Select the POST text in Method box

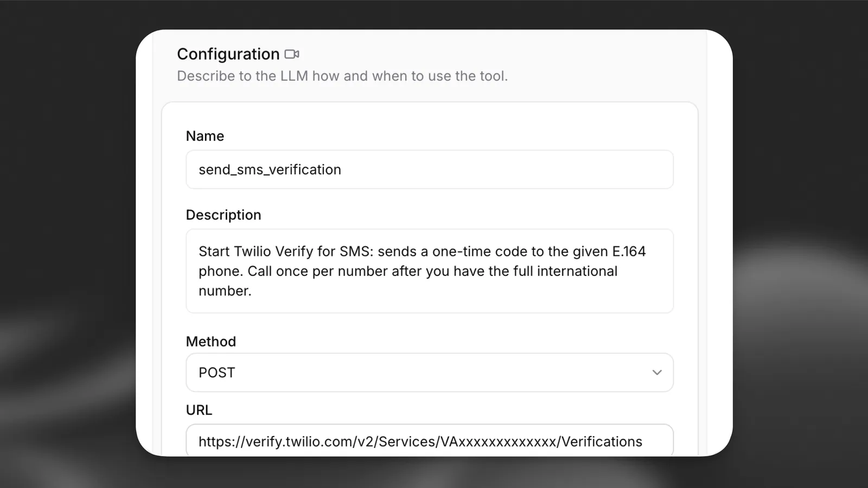tap(216, 373)
